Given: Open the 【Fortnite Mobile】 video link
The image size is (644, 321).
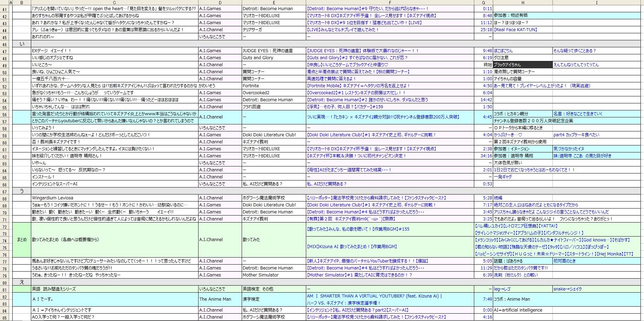Looking at the screenshot, I should point(358,86).
